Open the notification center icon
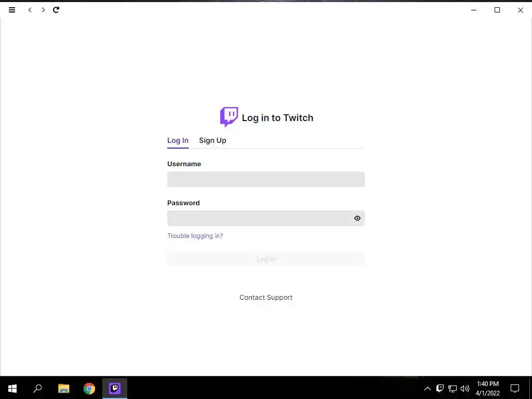 click(x=515, y=389)
